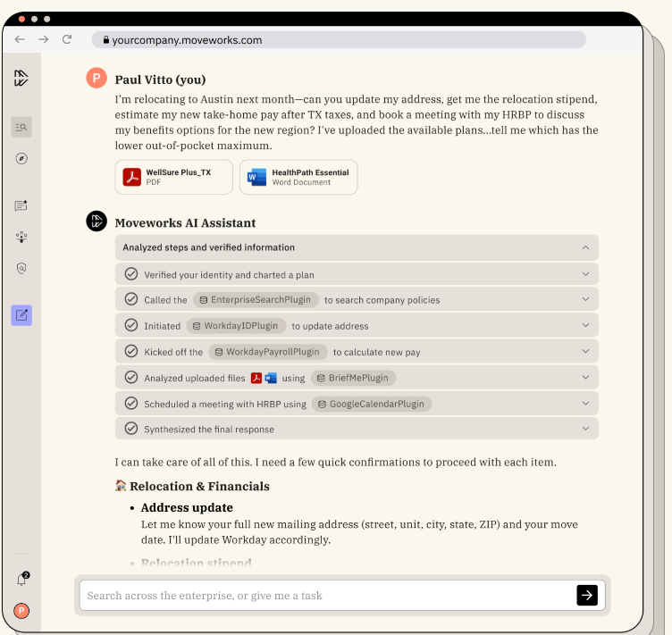Click the Paul Vitto (you) name
The height and width of the screenshot is (635, 672).
[x=160, y=80]
